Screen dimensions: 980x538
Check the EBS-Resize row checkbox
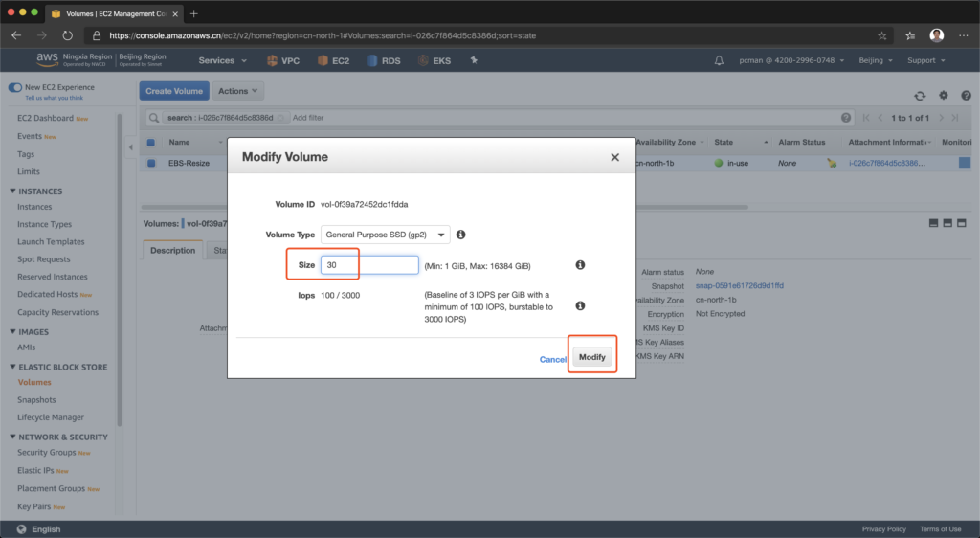coord(151,164)
